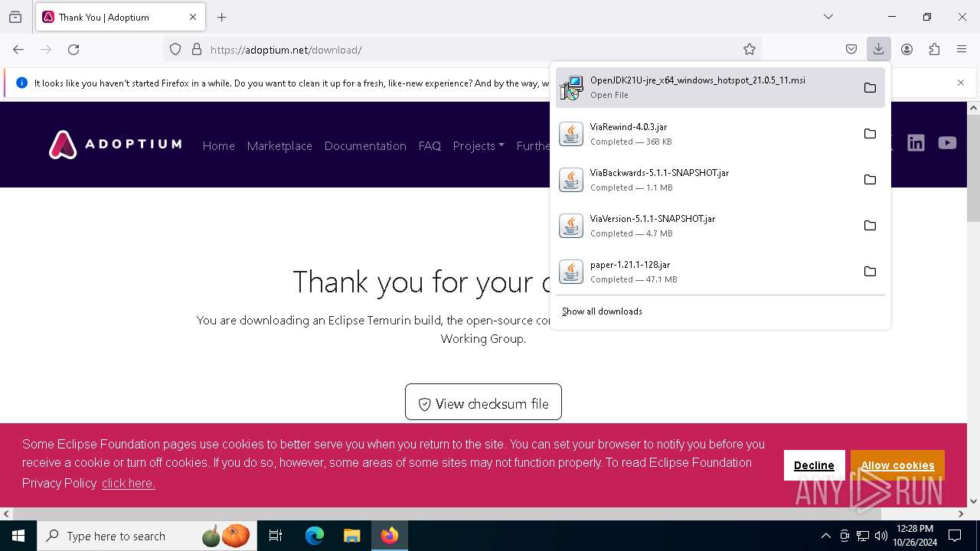Open Firefox View recent browsing icon
The height and width of the screenshot is (551, 980).
[x=15, y=17]
